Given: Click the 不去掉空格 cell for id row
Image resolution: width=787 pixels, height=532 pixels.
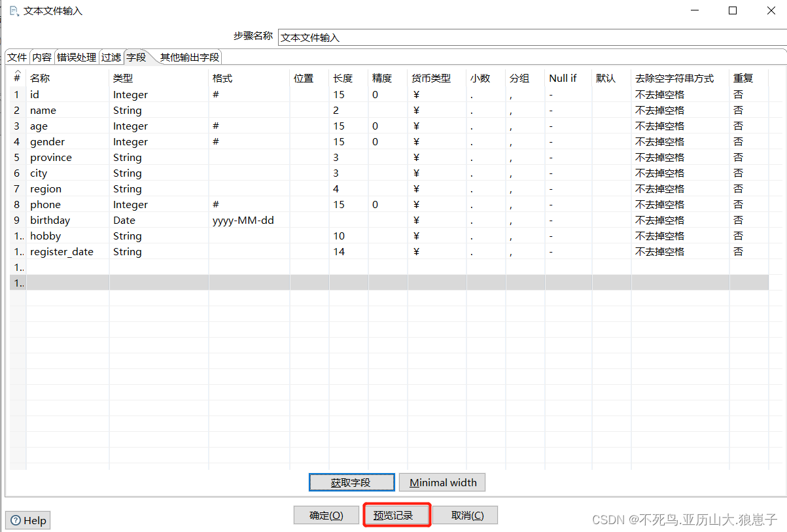Looking at the screenshot, I should (680, 94).
